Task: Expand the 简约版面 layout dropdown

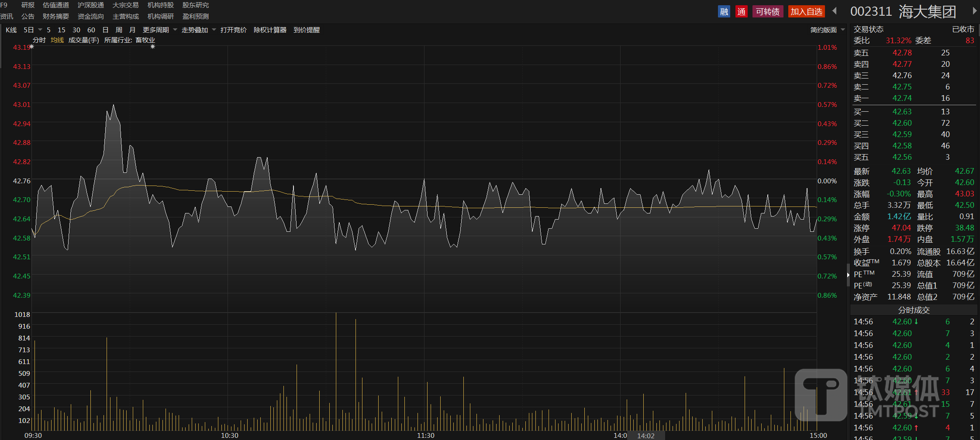Action: 843,30
